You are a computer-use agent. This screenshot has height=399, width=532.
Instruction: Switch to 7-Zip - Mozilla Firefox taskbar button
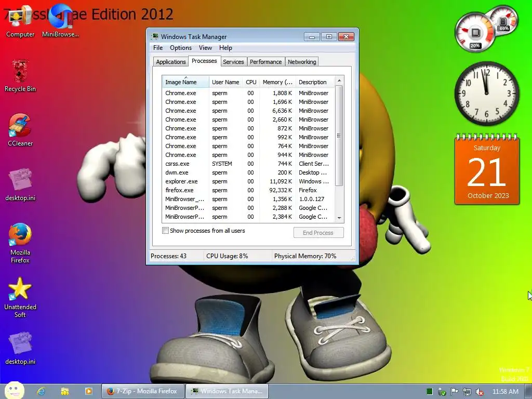(x=143, y=391)
